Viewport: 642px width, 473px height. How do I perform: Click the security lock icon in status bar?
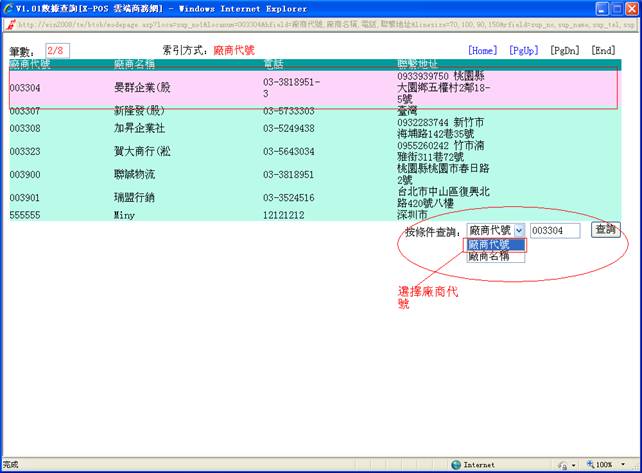point(564,464)
